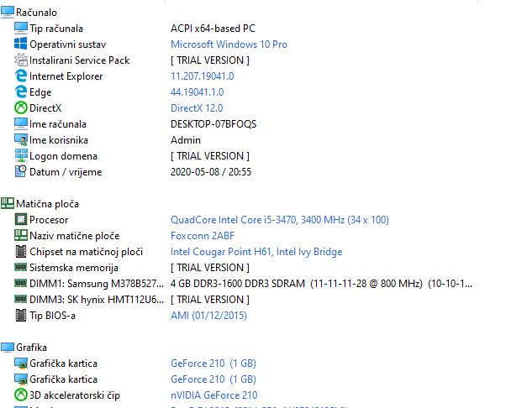Select DIMM3 '[ TRIAL VERSION ]' value

(210, 300)
